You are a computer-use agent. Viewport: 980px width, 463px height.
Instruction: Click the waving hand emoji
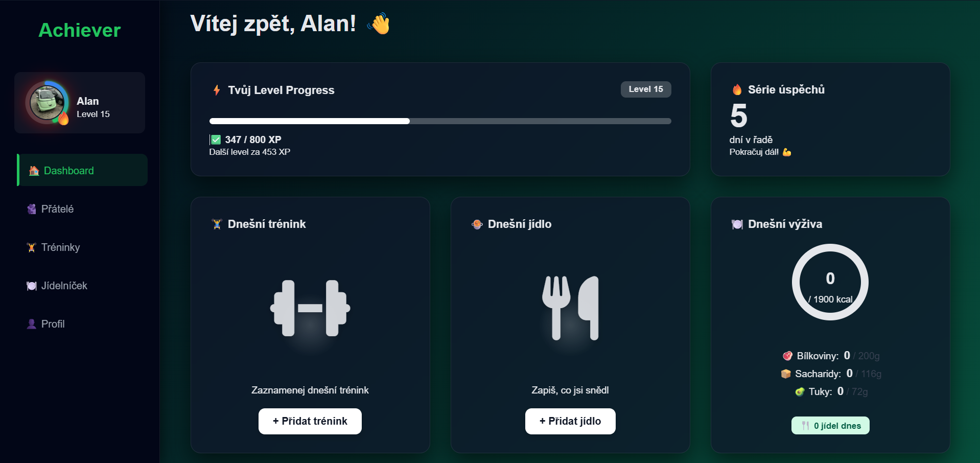coord(379,24)
